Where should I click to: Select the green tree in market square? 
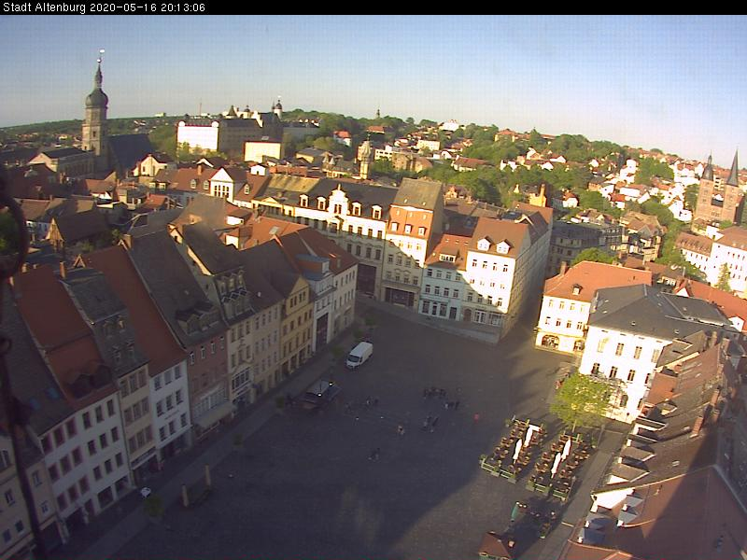pyautogui.click(x=581, y=401)
